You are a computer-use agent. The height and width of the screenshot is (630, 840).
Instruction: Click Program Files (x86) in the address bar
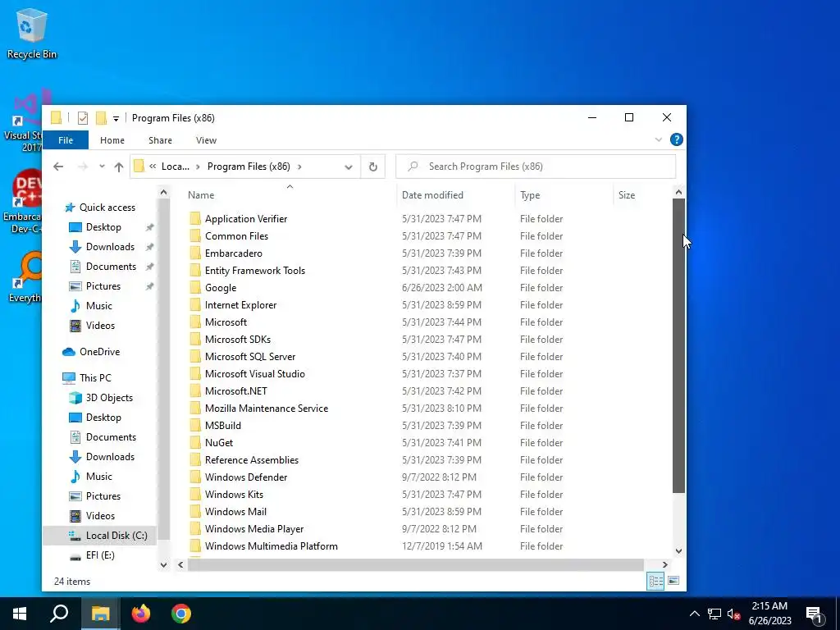click(x=249, y=167)
